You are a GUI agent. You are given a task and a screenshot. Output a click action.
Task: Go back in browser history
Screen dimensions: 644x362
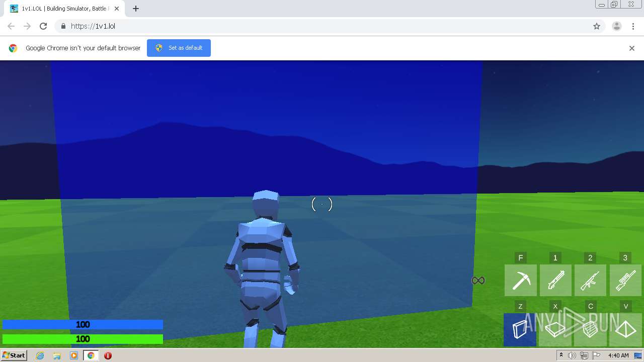pos(11,26)
